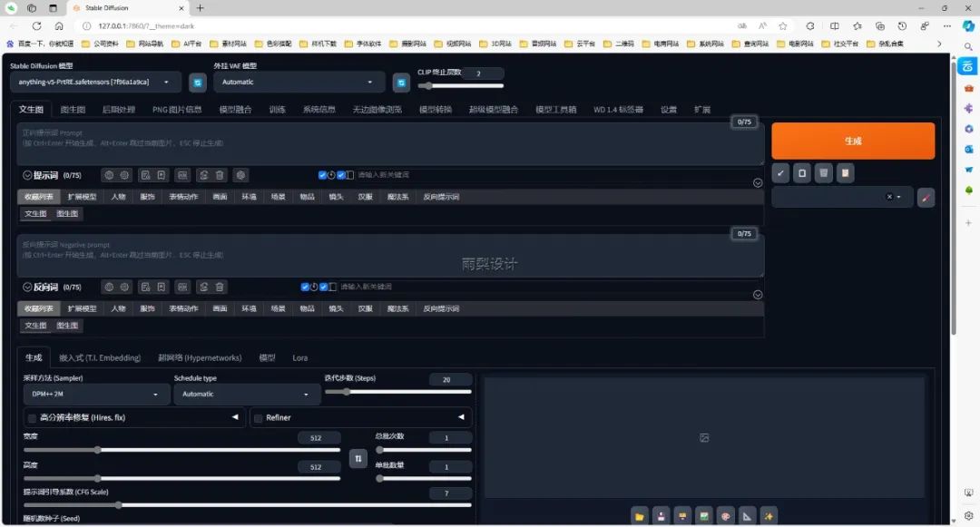The width and height of the screenshot is (980, 527).
Task: Go to the browser home page
Action: (x=59, y=26)
